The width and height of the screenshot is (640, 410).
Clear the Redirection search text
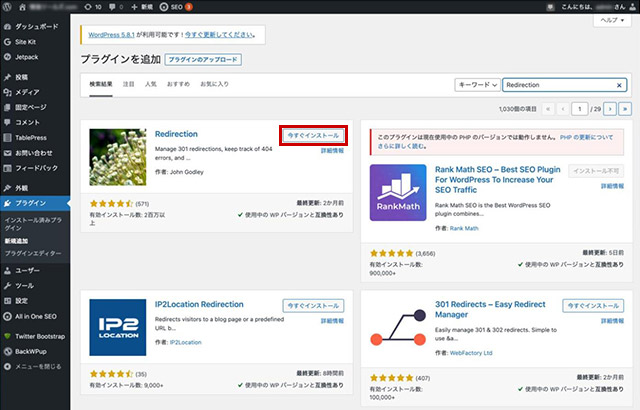click(619, 85)
